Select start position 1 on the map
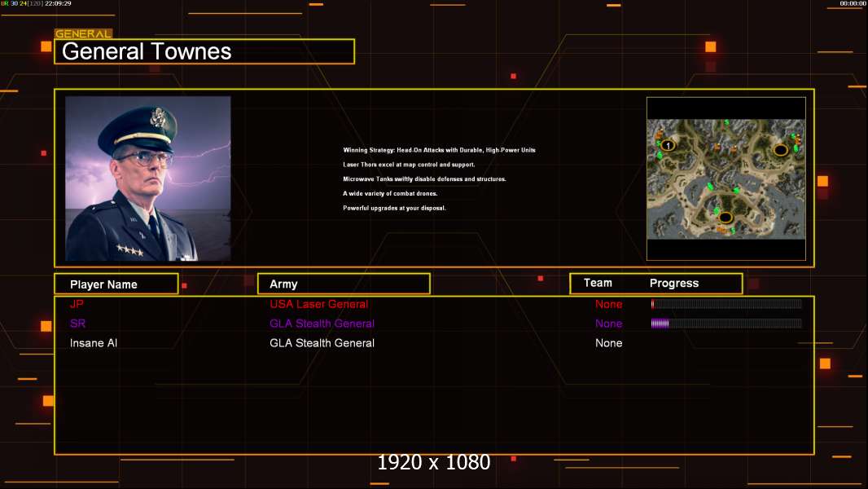 (669, 146)
